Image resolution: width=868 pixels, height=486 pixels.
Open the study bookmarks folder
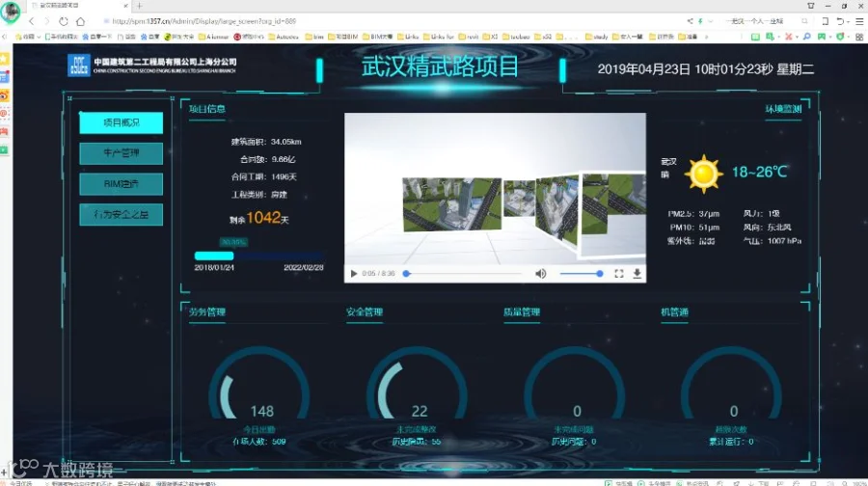(x=597, y=37)
